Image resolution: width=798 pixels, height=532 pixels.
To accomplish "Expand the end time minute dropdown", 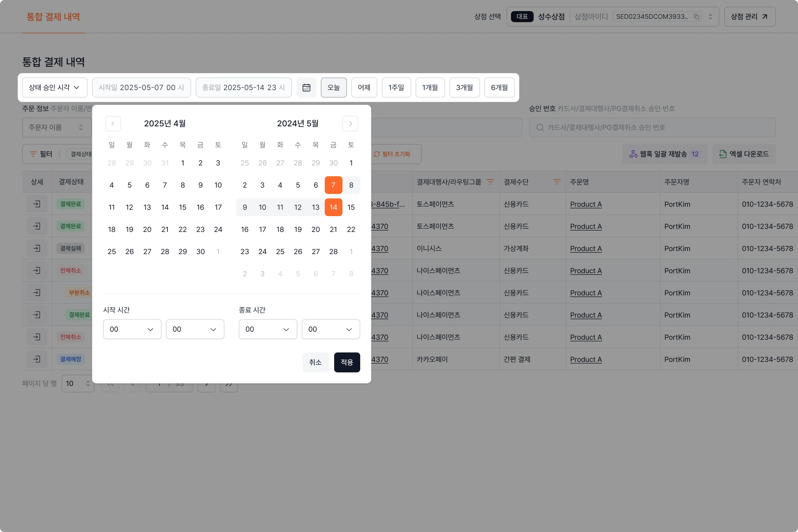I will click(331, 329).
